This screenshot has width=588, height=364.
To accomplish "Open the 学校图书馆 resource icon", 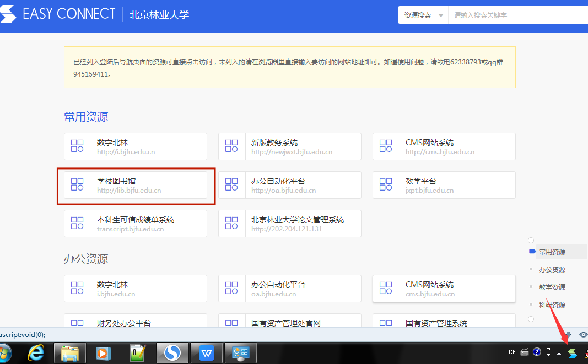I will [x=77, y=184].
